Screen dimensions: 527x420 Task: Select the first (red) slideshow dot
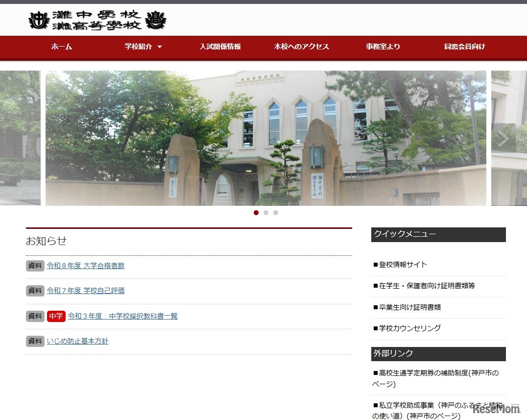[256, 213]
